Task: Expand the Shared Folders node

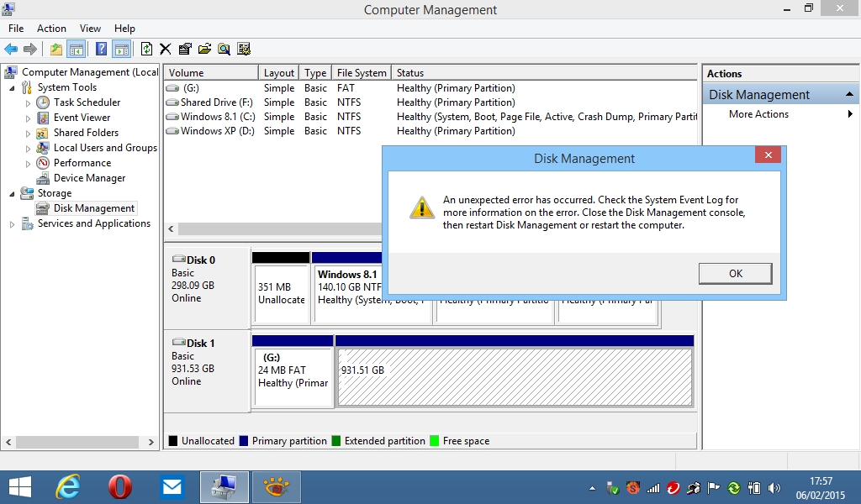Action: click(x=28, y=133)
